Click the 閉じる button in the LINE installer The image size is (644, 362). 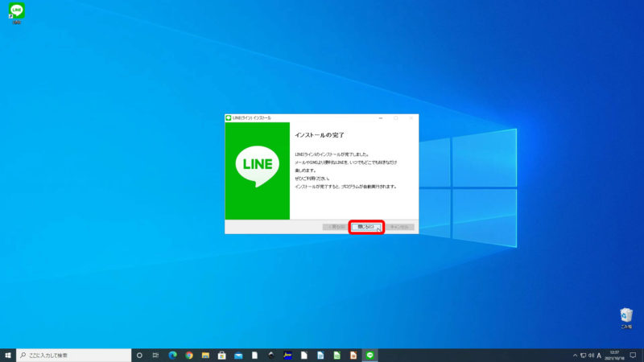tap(366, 227)
